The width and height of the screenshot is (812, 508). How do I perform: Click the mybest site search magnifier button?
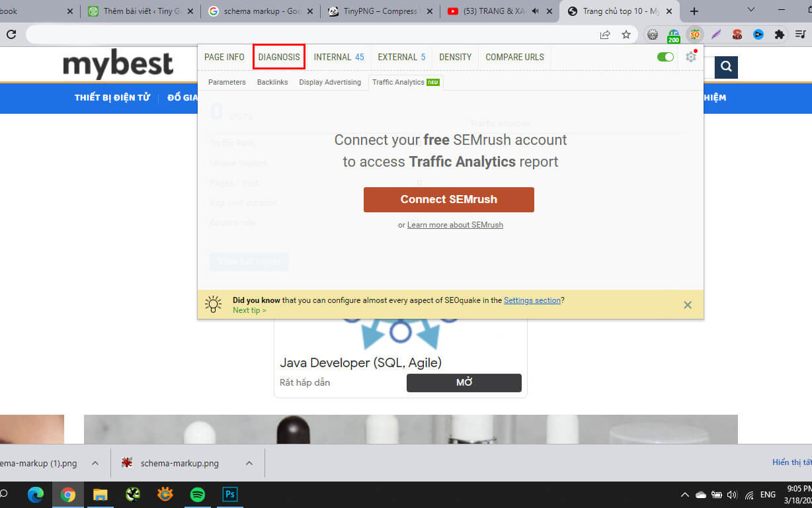[726, 67]
